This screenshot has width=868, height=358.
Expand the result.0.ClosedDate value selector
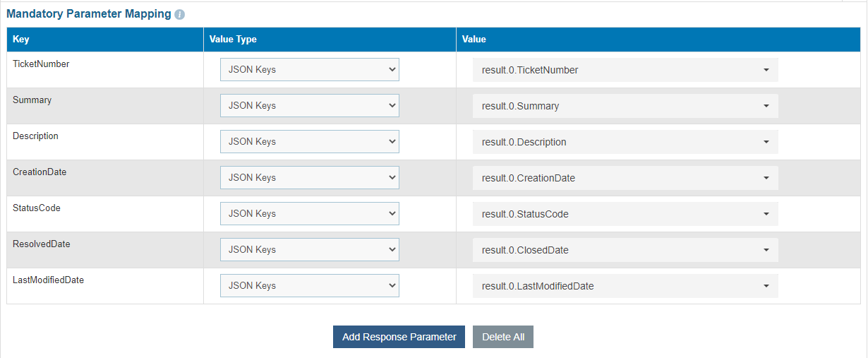625,250
